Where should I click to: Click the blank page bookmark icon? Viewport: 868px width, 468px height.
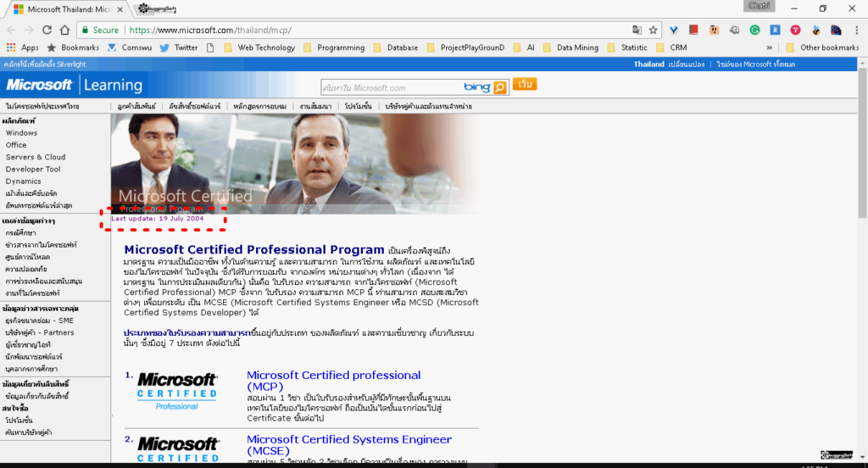pos(210,47)
